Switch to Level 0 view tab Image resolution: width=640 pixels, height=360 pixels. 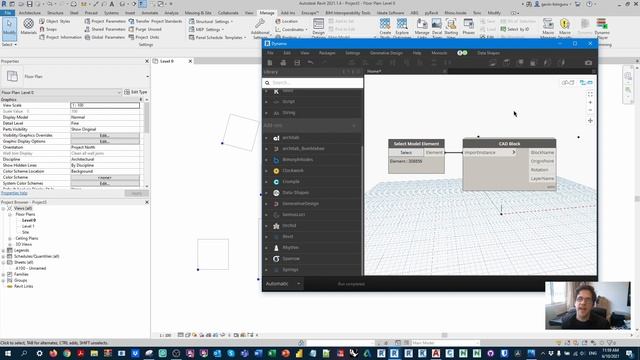pos(167,61)
